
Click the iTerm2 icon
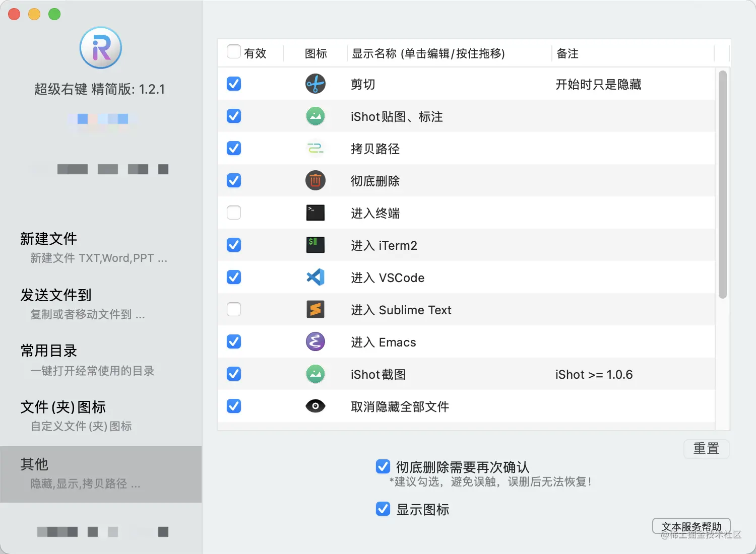pyautogui.click(x=316, y=245)
